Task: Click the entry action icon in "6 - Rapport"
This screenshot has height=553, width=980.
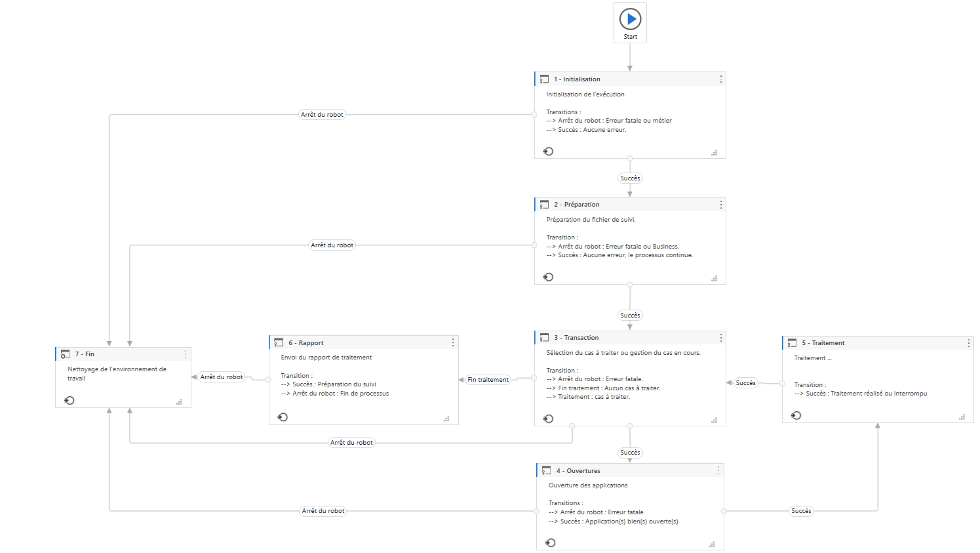Action: pos(283,417)
